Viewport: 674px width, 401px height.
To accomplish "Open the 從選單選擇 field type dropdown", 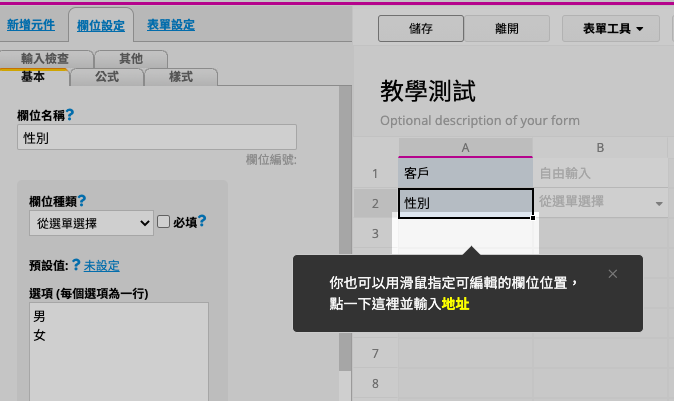I will click(x=91, y=223).
